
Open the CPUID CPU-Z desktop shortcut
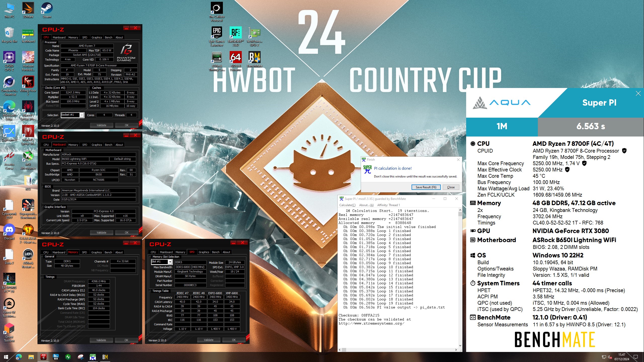coord(9,61)
